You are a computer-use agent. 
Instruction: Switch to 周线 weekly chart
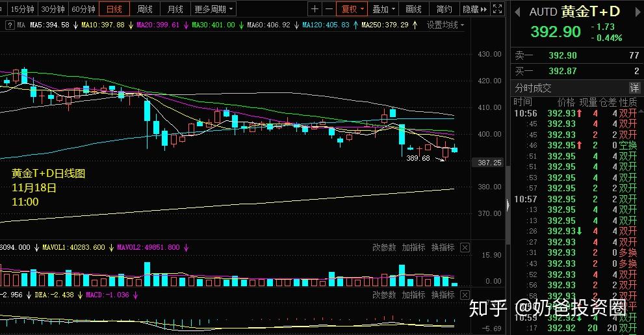(x=144, y=9)
